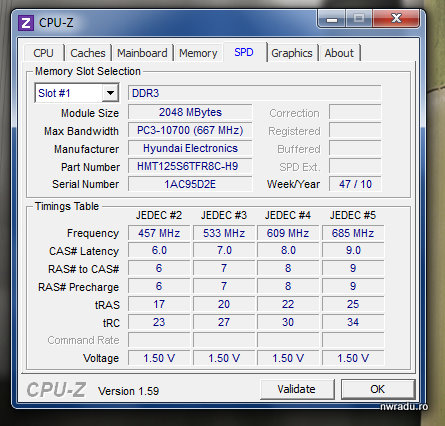Screen dimensions: 445x426
Task: Click the Serial Number field 1AC95D2E
Action: point(190,184)
